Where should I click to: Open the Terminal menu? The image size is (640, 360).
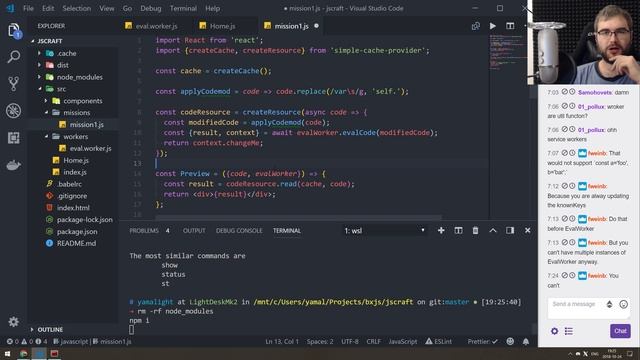pos(183,8)
